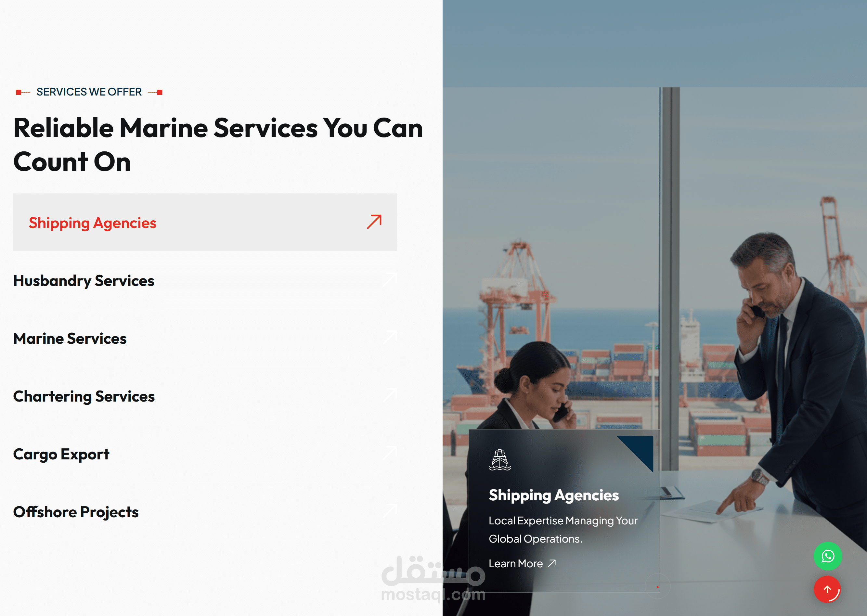Select Chartering Services from the list

tap(84, 396)
